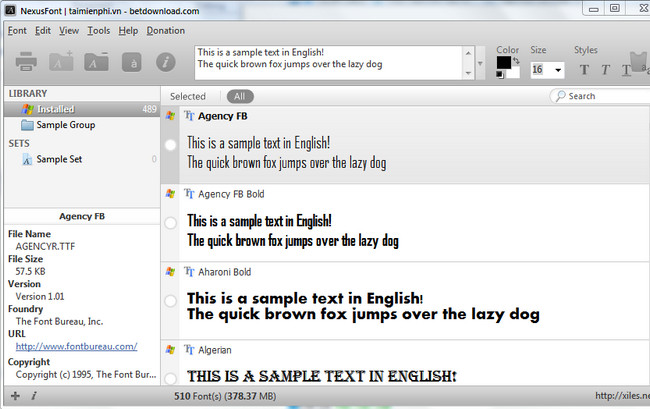Open the Donation menu
Viewport: 650px width, 409px height.
[x=165, y=31]
